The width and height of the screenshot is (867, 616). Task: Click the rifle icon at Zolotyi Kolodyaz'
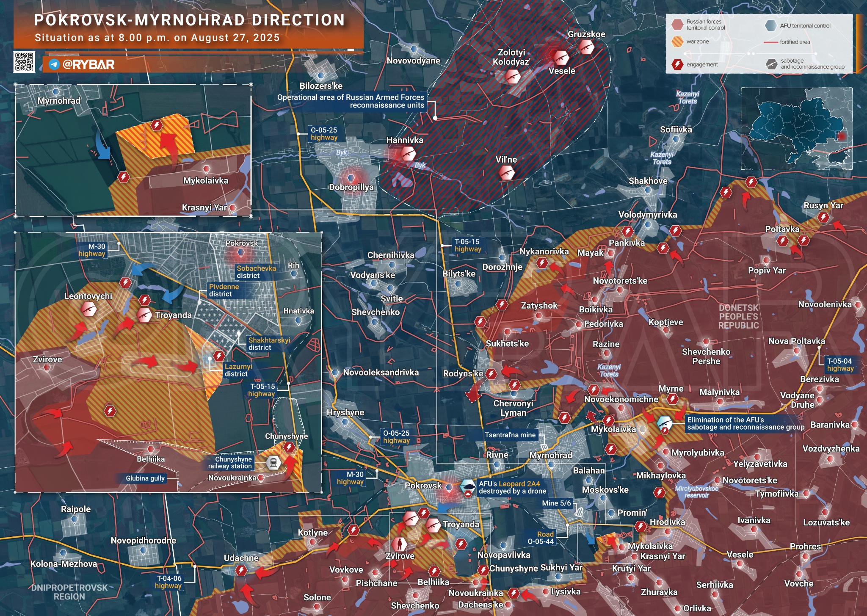point(513,77)
